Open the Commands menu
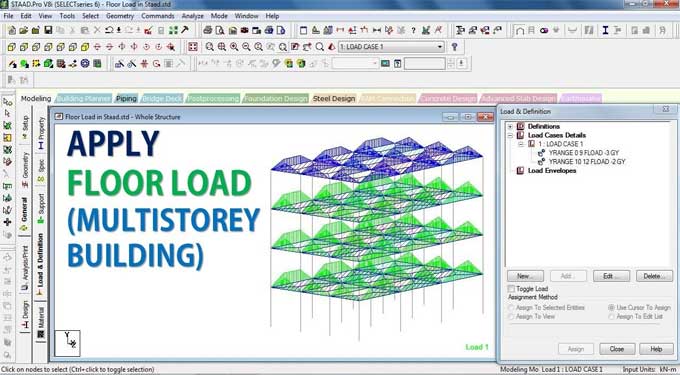Screen dimensions: 680x375 coord(157,16)
